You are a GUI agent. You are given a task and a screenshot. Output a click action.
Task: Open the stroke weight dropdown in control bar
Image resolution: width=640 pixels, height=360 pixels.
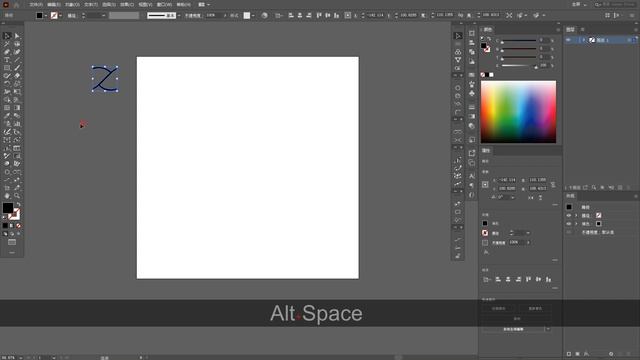104,16
